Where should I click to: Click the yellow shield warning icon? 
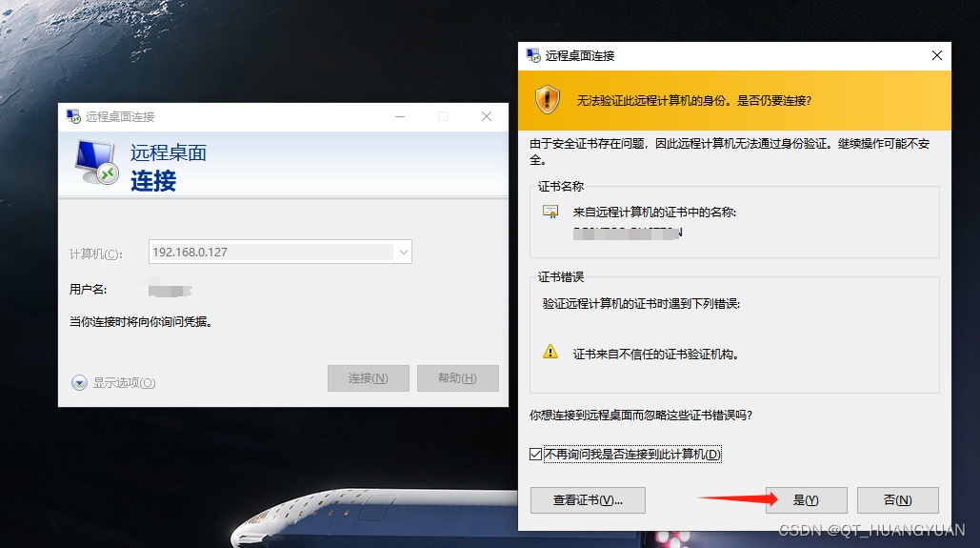(x=548, y=100)
